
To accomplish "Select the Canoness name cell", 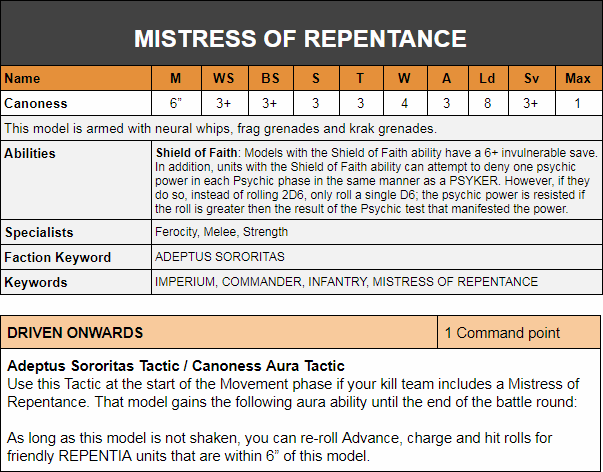I will [x=76, y=103].
